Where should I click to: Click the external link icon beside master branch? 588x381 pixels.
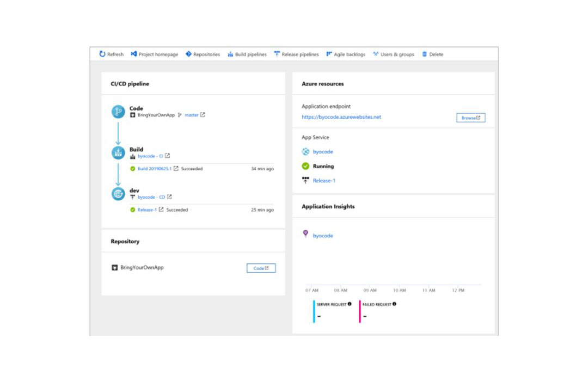tap(203, 115)
